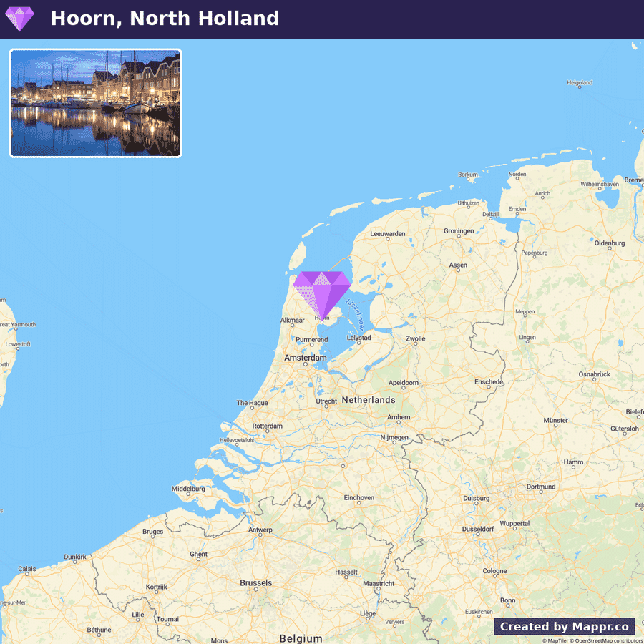Click the Netherlands country label
The image size is (644, 644).
click(369, 399)
